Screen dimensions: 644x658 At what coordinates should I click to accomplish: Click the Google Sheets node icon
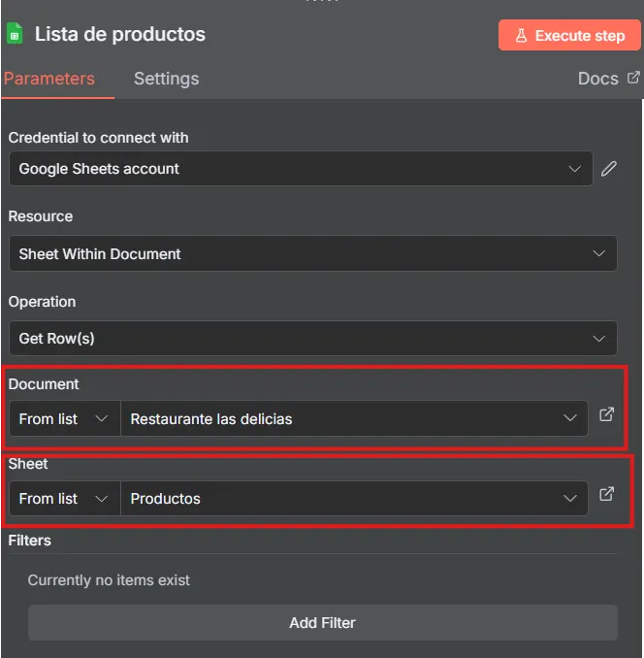click(x=15, y=35)
